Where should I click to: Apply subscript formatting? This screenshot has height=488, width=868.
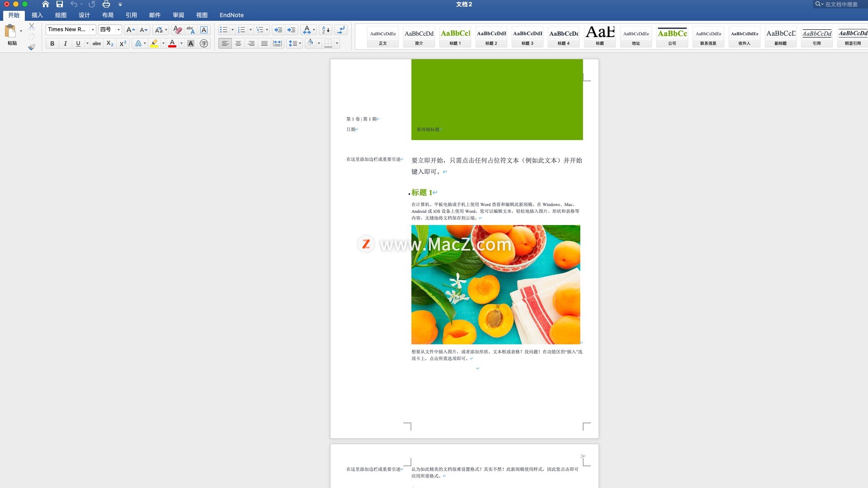[110, 43]
